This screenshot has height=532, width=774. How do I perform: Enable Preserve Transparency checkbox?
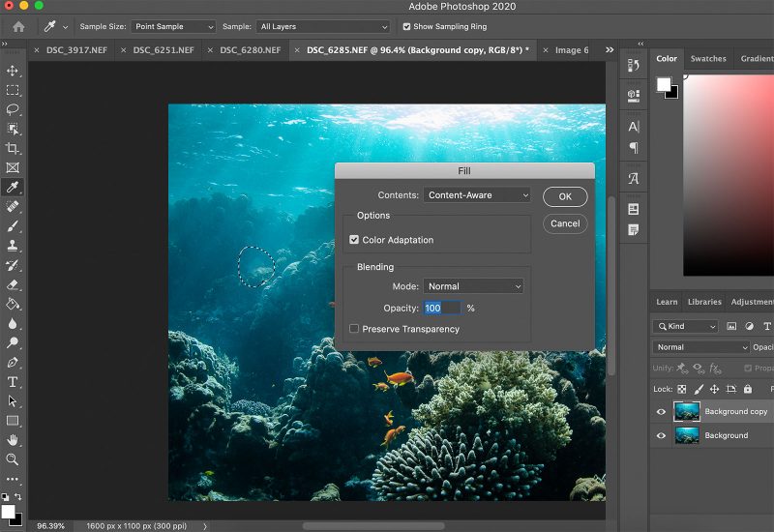click(x=354, y=329)
